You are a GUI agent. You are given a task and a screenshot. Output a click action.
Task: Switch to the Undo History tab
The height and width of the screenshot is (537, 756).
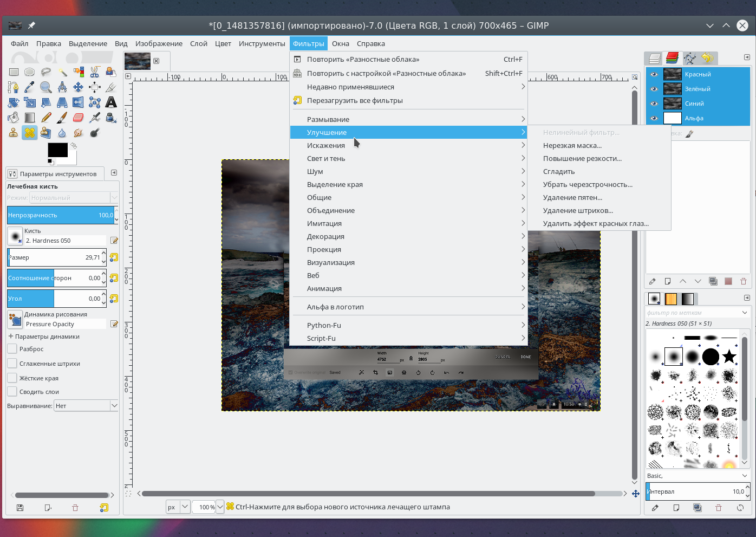[707, 58]
